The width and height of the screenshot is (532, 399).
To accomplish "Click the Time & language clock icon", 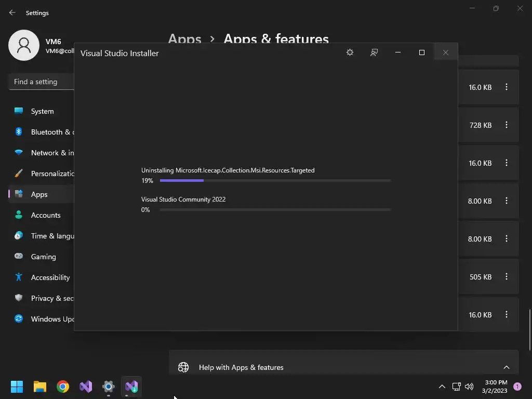I will pos(19,235).
